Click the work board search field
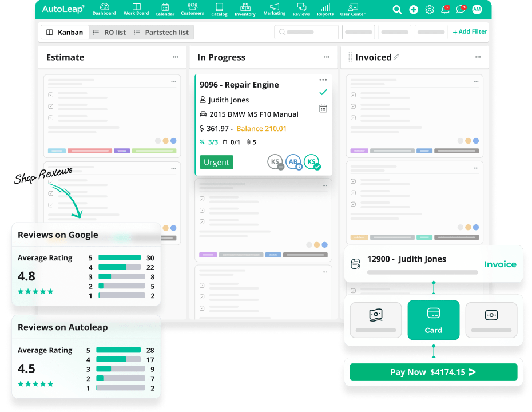Image resolution: width=532 pixels, height=412 pixels. (305, 33)
